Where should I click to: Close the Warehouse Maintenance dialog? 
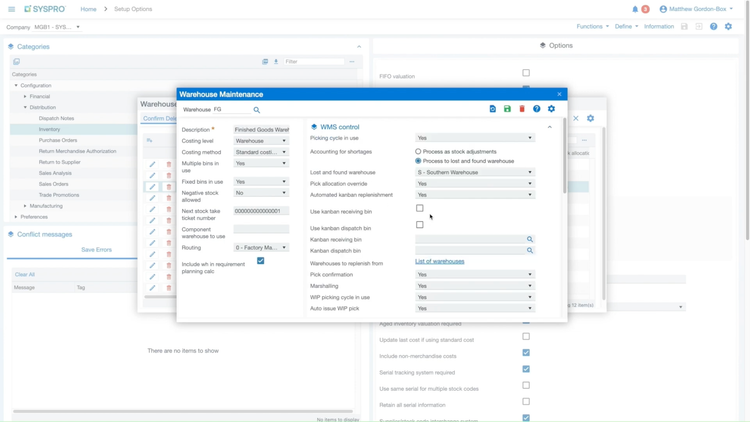click(559, 94)
